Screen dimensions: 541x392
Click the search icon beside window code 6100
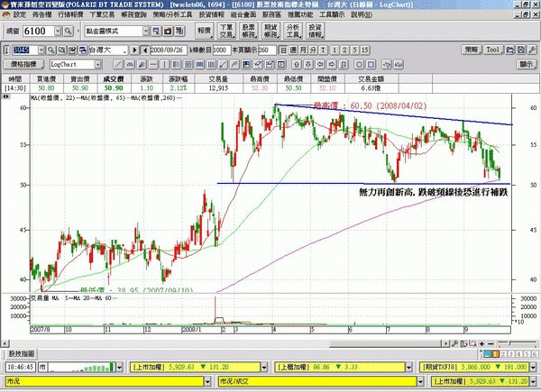click(69, 31)
